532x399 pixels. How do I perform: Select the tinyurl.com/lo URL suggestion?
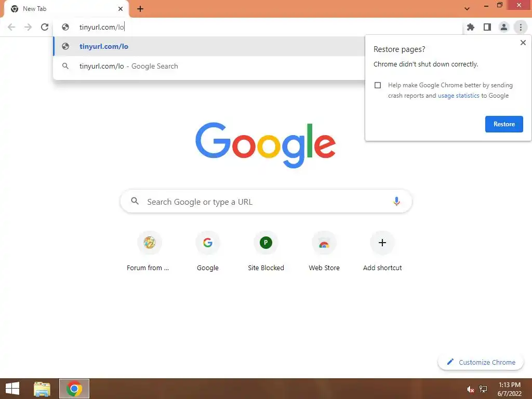tap(209, 46)
